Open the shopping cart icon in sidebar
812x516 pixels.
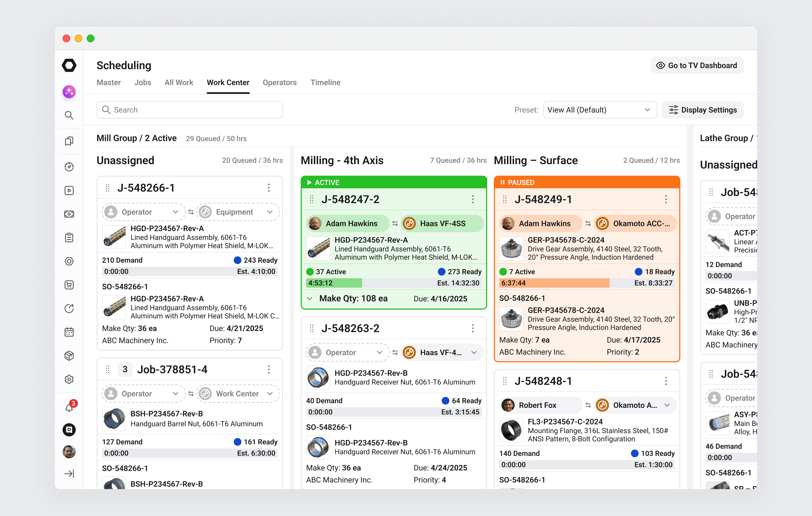tap(69, 285)
